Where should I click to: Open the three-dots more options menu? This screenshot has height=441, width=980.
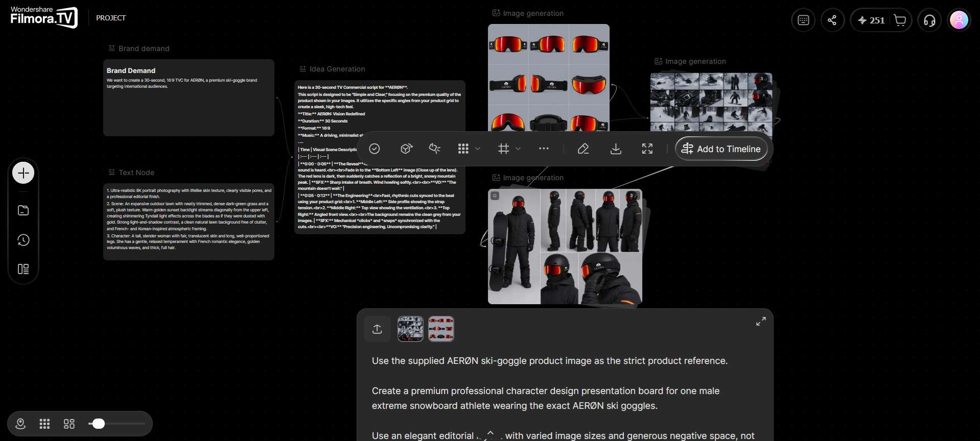tap(544, 149)
